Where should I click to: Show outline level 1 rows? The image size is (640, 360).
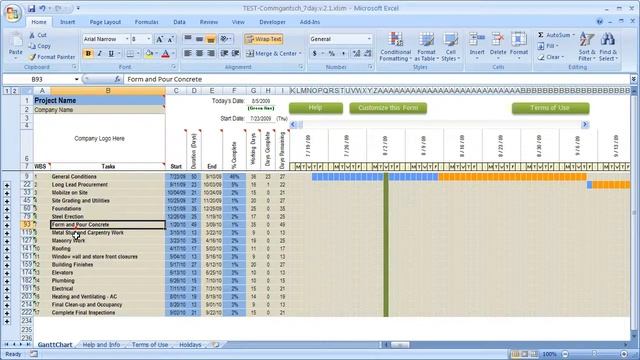point(7,91)
